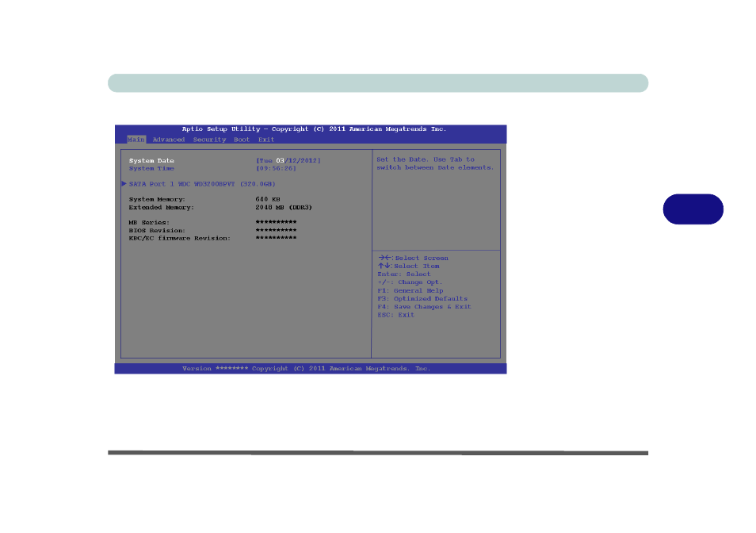Screen dimensions: 756x533
Task: Click the F4: Save Changes & Exit hint
Action: pyautogui.click(x=424, y=307)
